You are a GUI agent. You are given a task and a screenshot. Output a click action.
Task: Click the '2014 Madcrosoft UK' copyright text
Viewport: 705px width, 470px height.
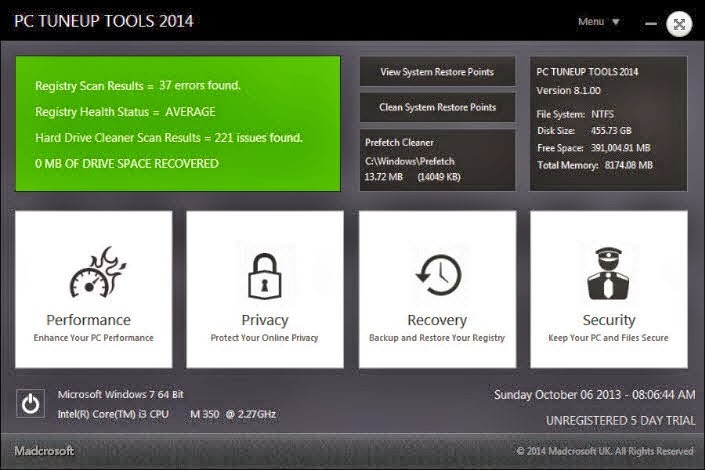tap(605, 451)
